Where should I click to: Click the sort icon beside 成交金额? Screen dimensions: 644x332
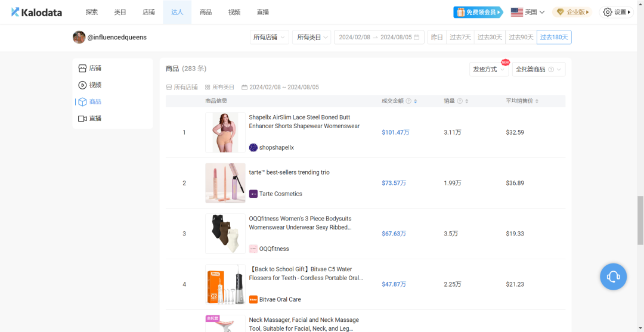tap(415, 101)
